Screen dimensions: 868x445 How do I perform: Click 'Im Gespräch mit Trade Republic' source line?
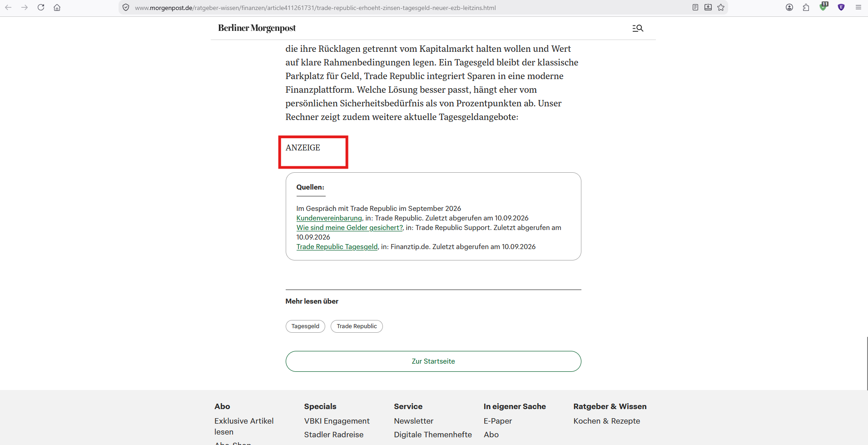point(379,209)
